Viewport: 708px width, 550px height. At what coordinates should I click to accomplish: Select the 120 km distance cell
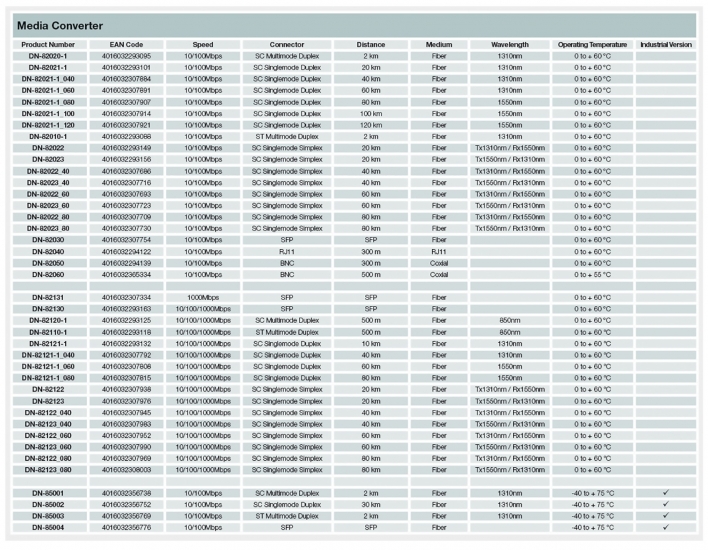[x=370, y=125]
